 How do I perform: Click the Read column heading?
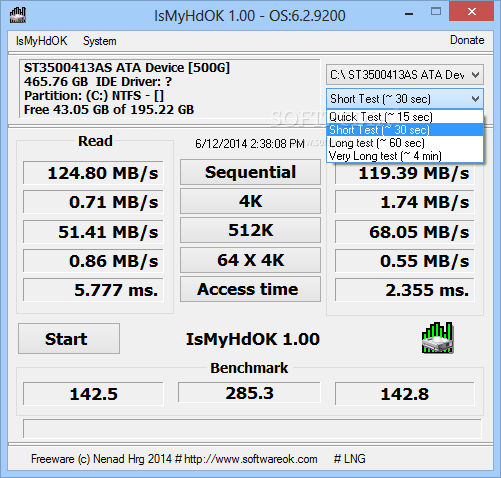(95, 141)
